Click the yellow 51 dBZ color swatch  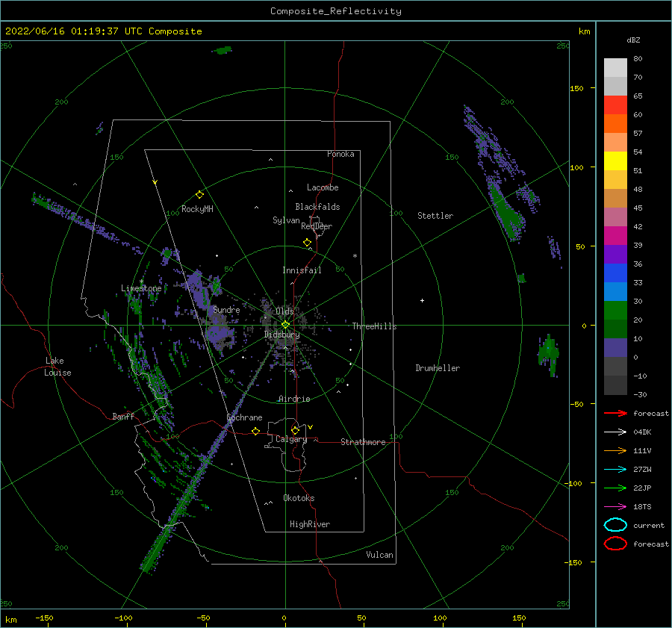(x=615, y=161)
